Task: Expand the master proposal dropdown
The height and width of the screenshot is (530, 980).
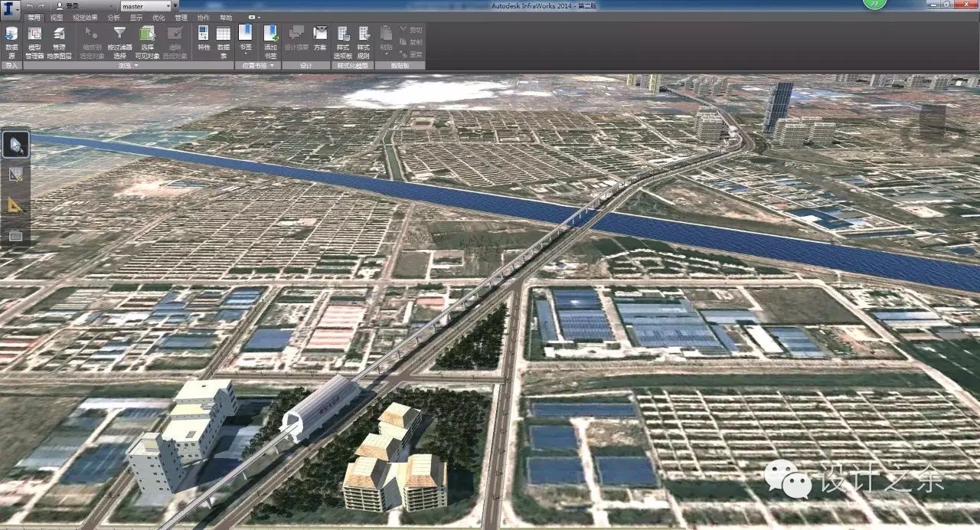Action: point(175,6)
